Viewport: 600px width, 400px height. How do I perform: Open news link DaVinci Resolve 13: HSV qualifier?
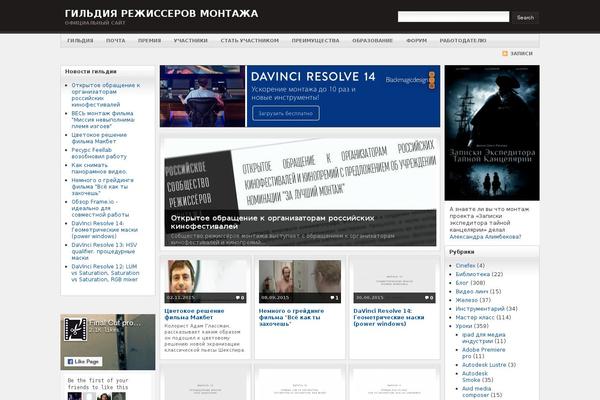point(104,251)
